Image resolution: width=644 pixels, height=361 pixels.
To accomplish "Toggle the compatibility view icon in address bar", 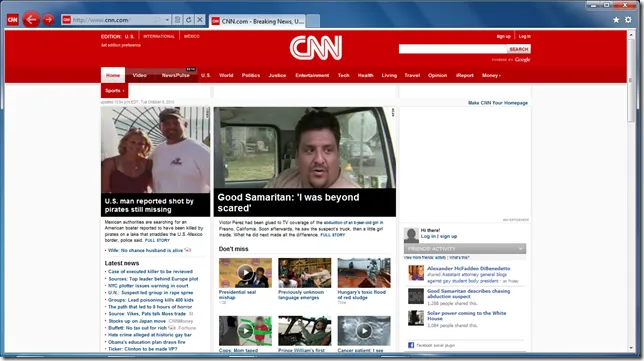I will [x=177, y=20].
